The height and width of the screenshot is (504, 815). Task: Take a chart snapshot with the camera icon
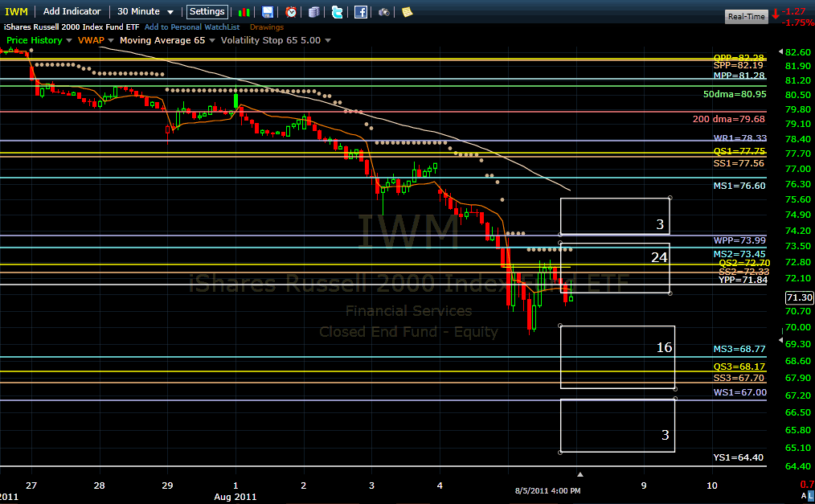pyautogui.click(x=383, y=12)
